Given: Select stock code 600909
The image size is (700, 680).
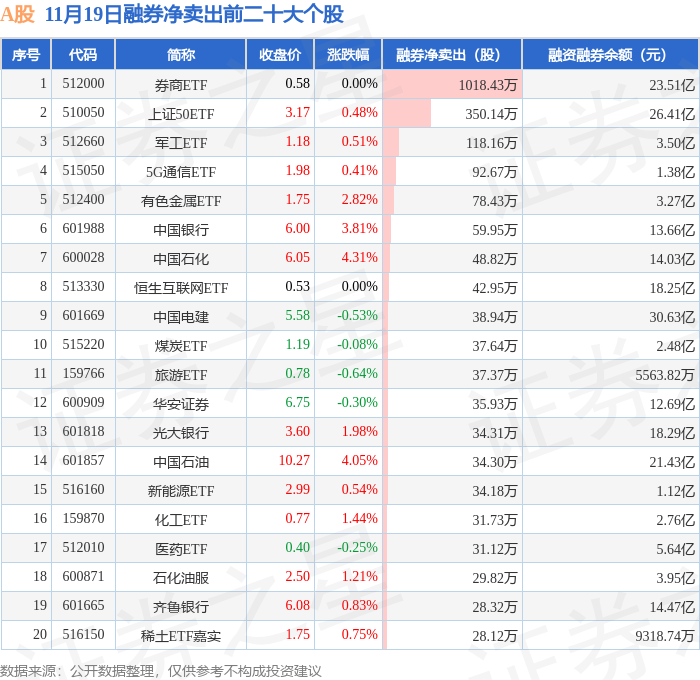Looking at the screenshot, I should click(83, 403).
